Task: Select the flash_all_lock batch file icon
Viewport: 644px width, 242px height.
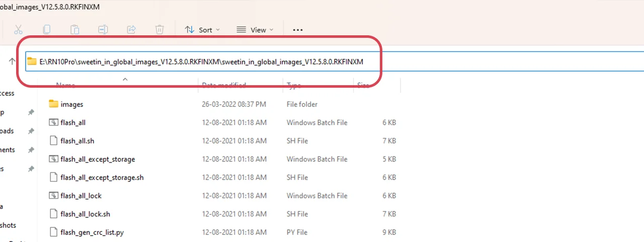Action: pos(54,196)
